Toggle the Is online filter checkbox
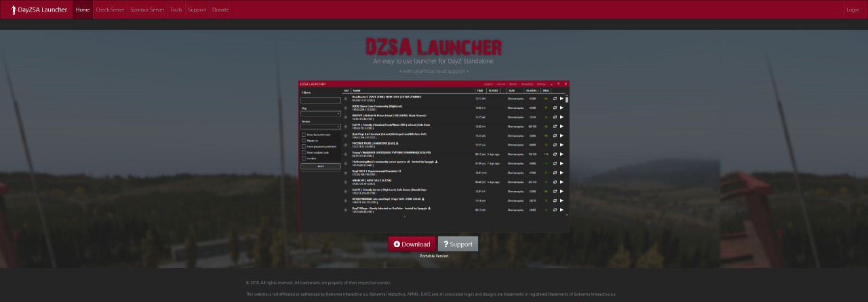 303,158
